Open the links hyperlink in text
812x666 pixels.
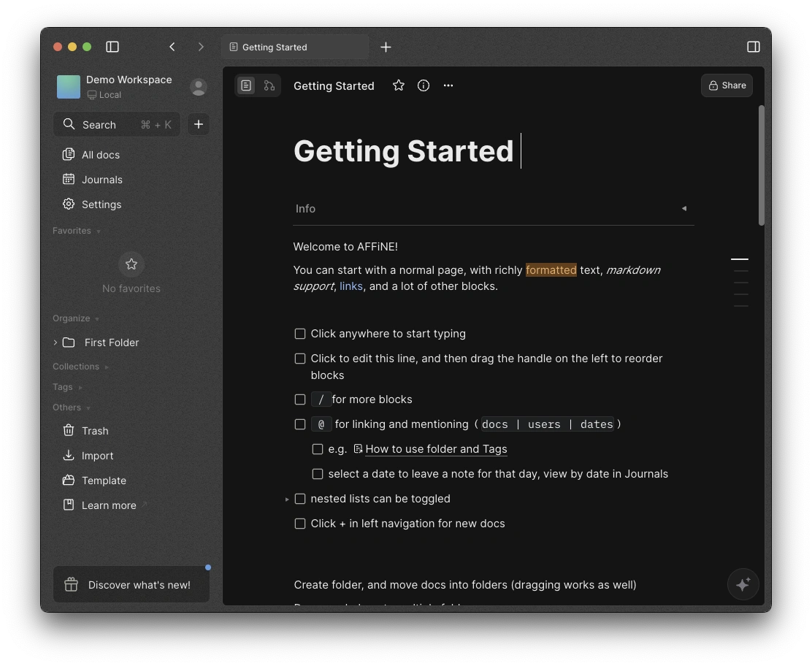pyautogui.click(x=351, y=286)
